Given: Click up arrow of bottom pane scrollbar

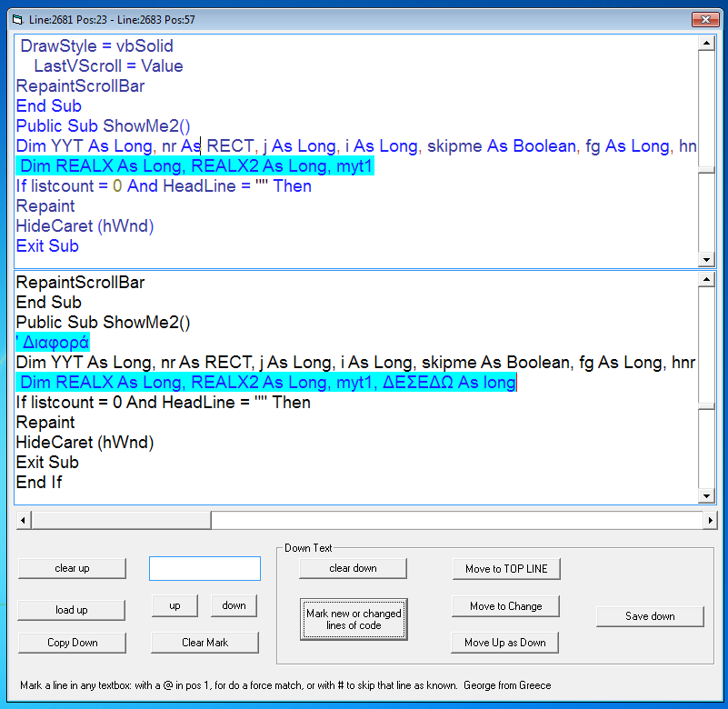Looking at the screenshot, I should (706, 280).
